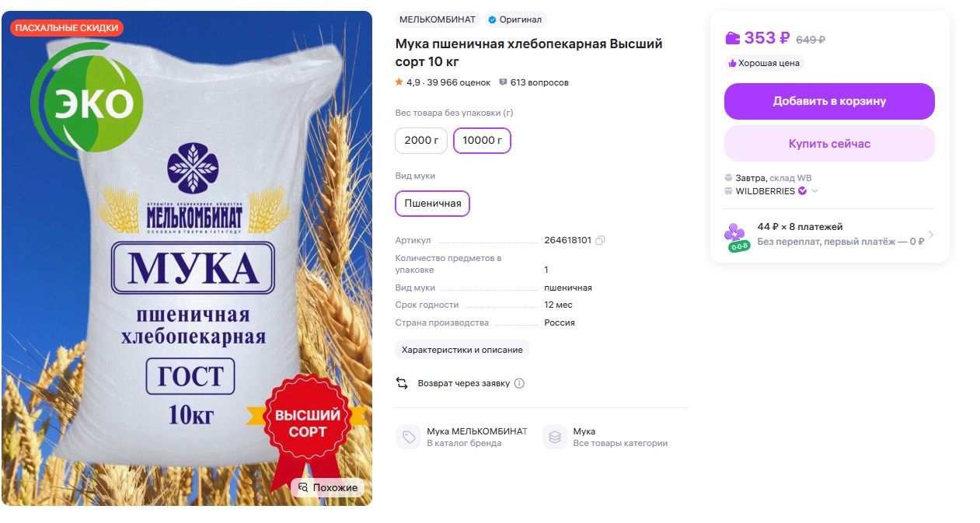Select the 2000 г weight option
This screenshot has height=523, width=980.
coord(421,141)
